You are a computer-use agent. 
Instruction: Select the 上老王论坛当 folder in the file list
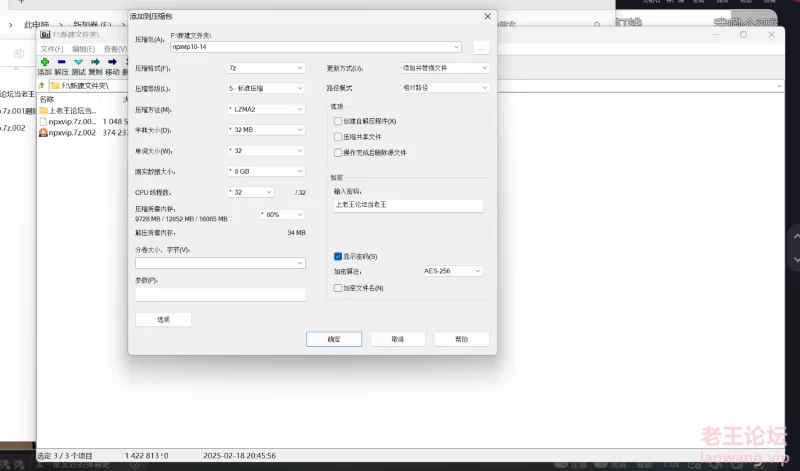[67, 110]
